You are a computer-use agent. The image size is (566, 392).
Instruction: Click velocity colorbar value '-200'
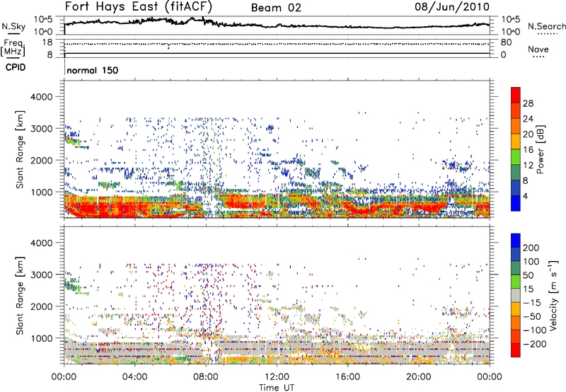[x=535, y=344]
